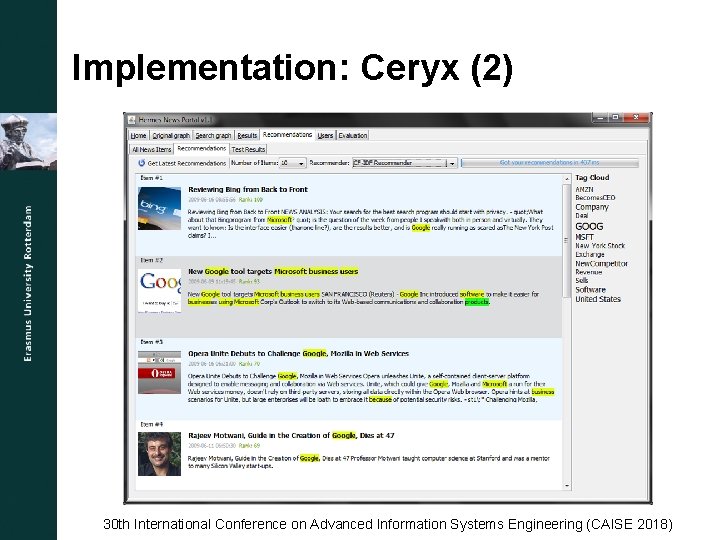Select the top-level Recommendations tab

pyautogui.click(x=287, y=135)
